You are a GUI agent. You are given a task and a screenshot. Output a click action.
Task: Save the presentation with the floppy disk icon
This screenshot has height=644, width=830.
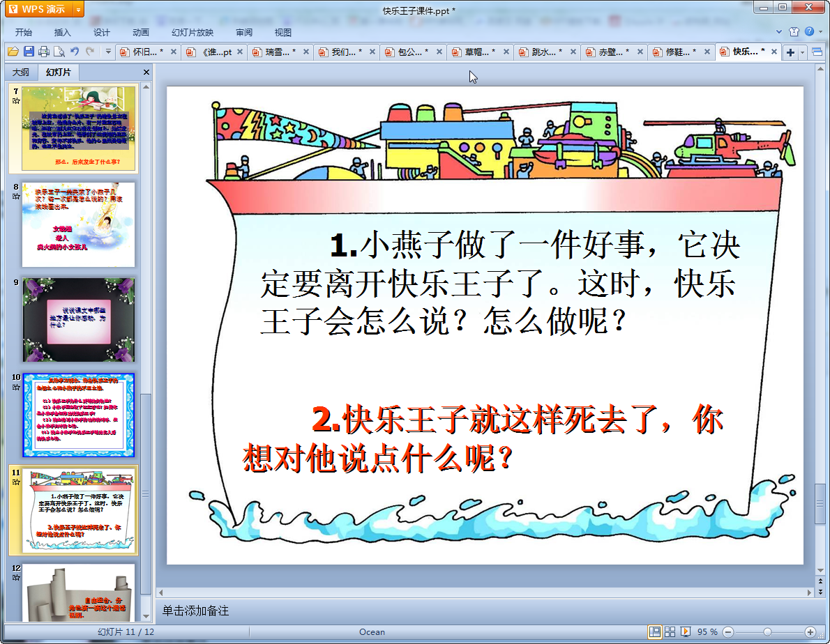(x=29, y=52)
